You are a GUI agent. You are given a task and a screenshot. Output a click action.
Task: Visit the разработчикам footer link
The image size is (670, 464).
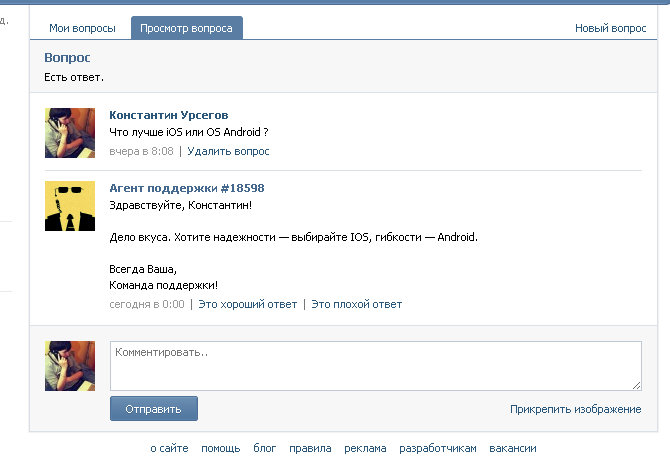coord(438,449)
